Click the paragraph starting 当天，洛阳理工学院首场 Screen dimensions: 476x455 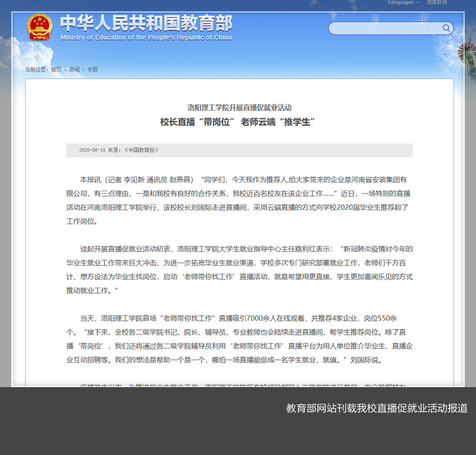pyautogui.click(x=239, y=339)
